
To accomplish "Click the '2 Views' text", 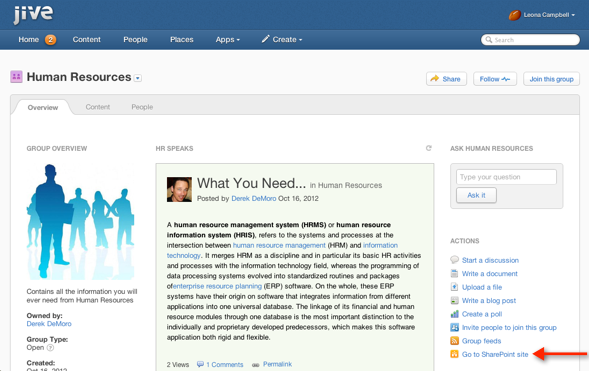I will point(178,364).
